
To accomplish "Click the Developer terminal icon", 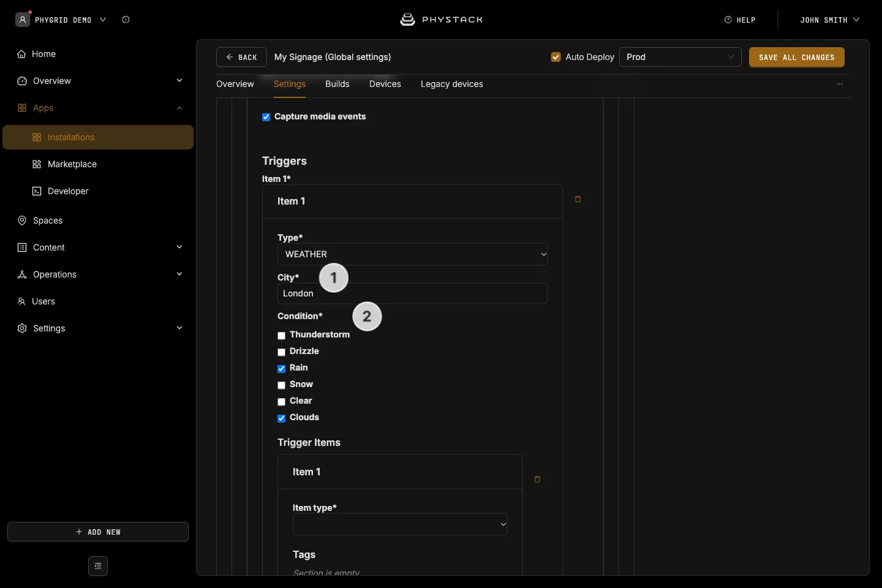I will (37, 191).
